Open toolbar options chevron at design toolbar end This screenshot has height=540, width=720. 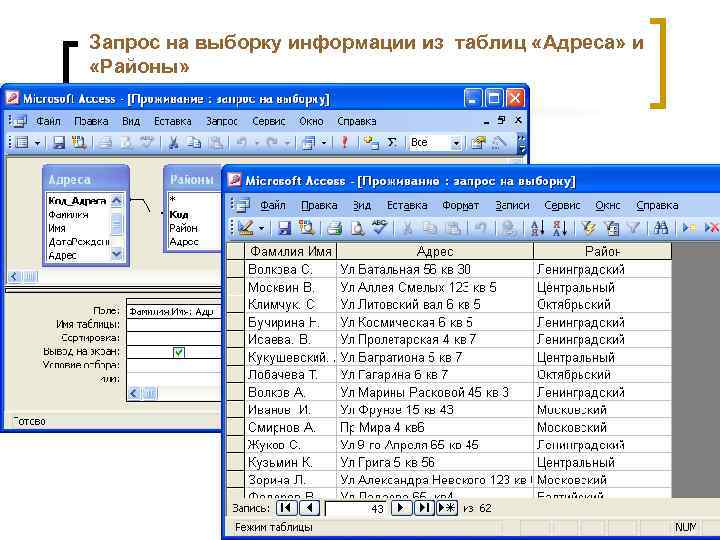[x=521, y=143]
